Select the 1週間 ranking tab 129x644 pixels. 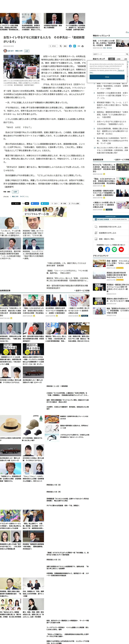[125, 59]
